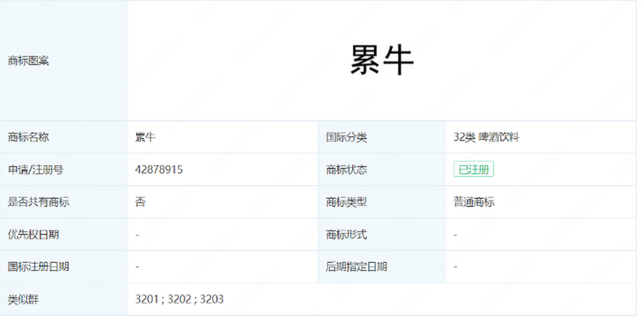The height and width of the screenshot is (317, 644).
Task: Click the 后期指定日期 label
Action: (356, 266)
